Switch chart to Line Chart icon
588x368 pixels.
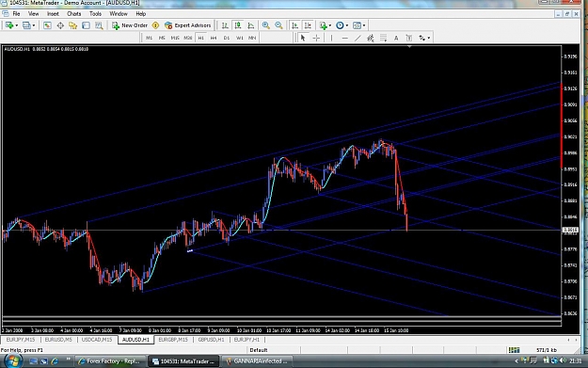pyautogui.click(x=251, y=25)
